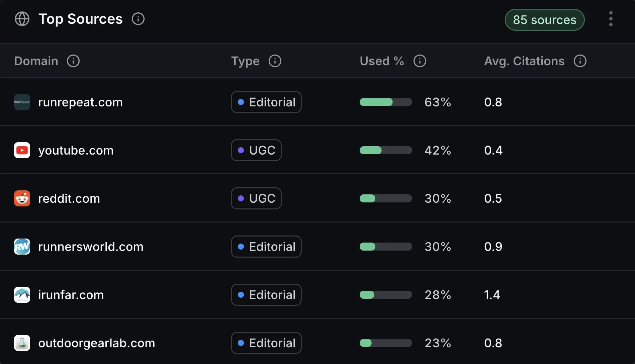Click the info icon next to Domain header

click(x=73, y=61)
